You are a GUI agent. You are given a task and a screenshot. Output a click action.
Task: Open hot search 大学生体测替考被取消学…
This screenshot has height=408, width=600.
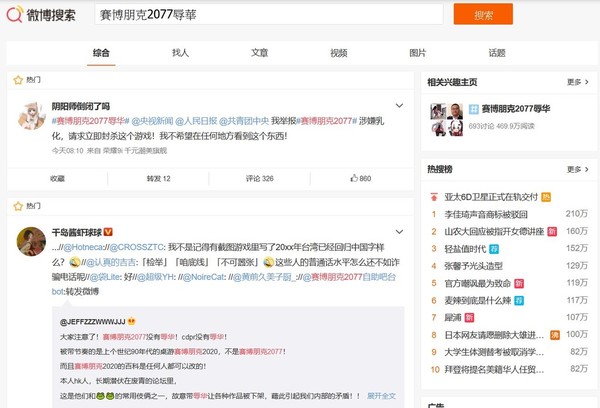click(494, 352)
